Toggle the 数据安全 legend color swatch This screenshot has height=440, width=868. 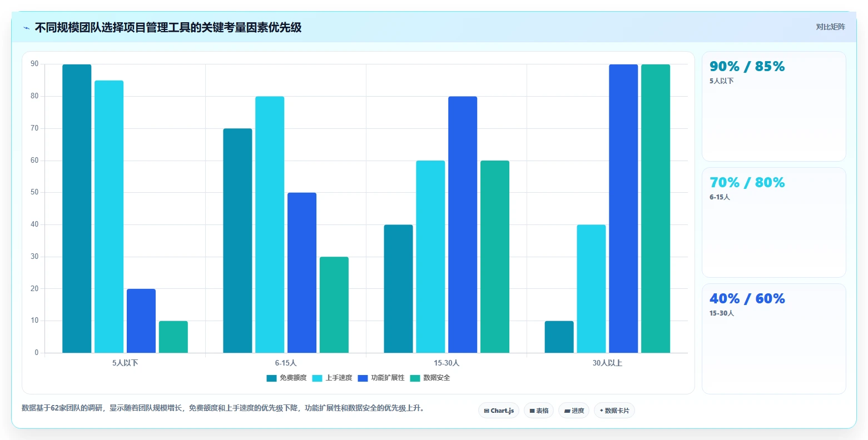pos(415,378)
